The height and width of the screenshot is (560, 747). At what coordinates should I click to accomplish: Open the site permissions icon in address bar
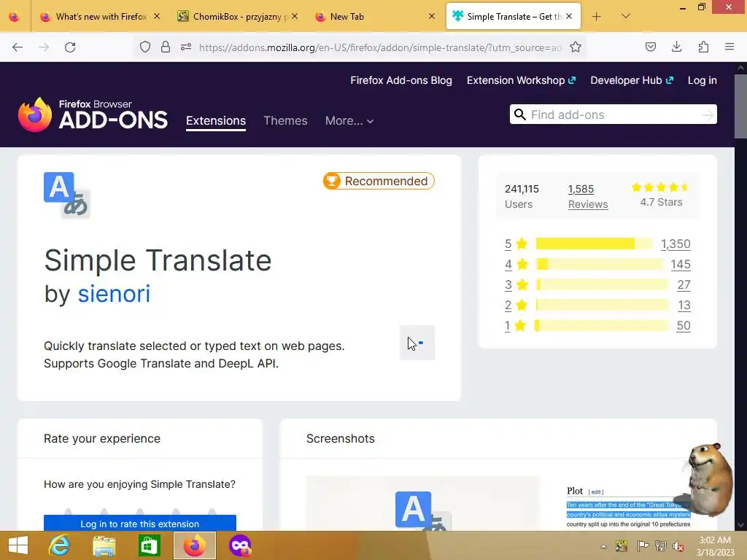pos(186,47)
